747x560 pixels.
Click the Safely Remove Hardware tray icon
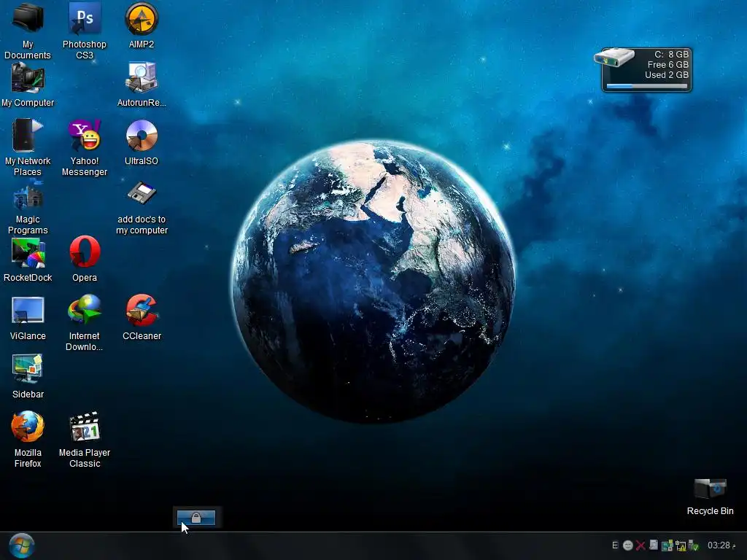click(x=693, y=545)
